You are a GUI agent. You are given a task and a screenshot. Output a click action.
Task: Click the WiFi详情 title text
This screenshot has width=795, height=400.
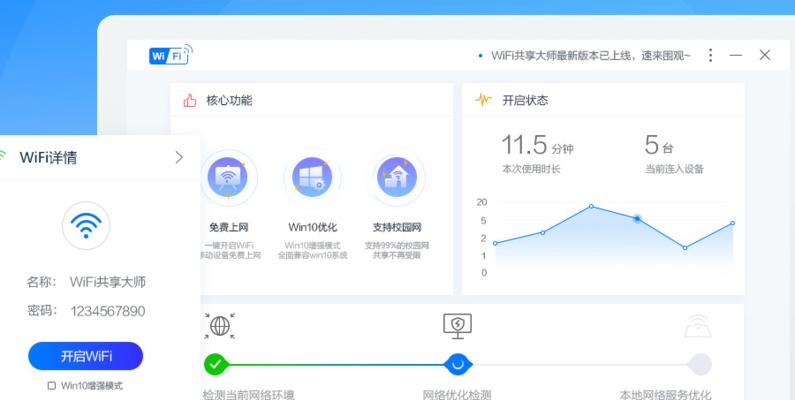click(x=48, y=158)
